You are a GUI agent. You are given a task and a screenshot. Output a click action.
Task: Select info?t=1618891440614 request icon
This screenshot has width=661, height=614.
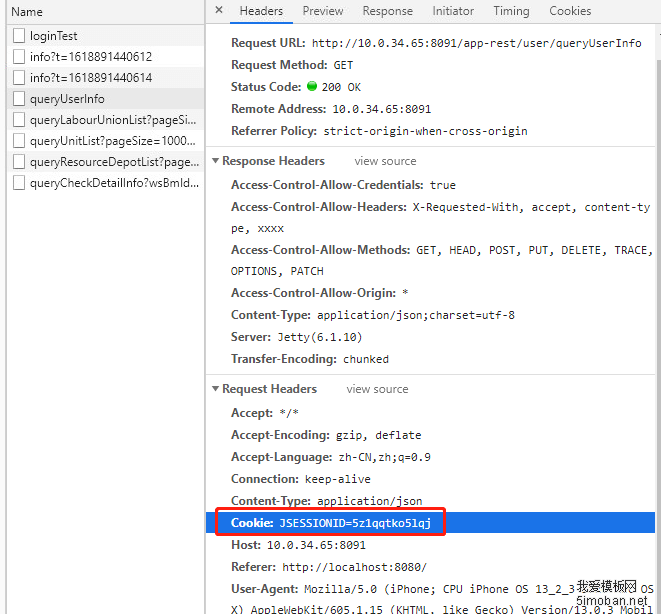(19, 78)
